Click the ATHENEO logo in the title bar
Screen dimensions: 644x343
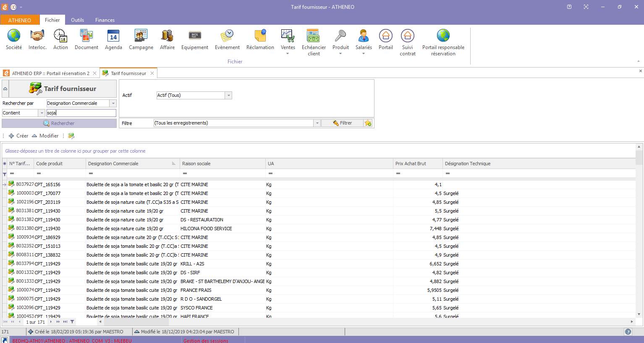coord(5,7)
